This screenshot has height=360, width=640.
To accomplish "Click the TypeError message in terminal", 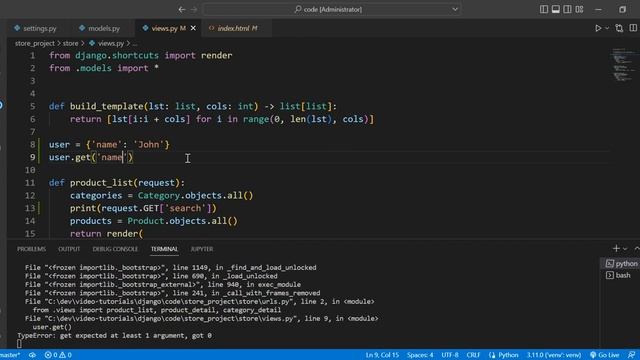I will (x=114, y=336).
